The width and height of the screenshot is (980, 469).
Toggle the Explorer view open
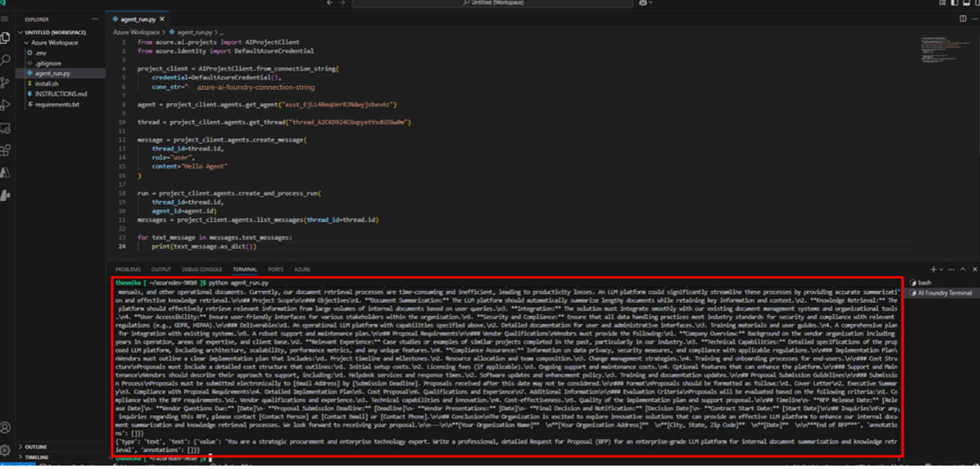(x=5, y=39)
